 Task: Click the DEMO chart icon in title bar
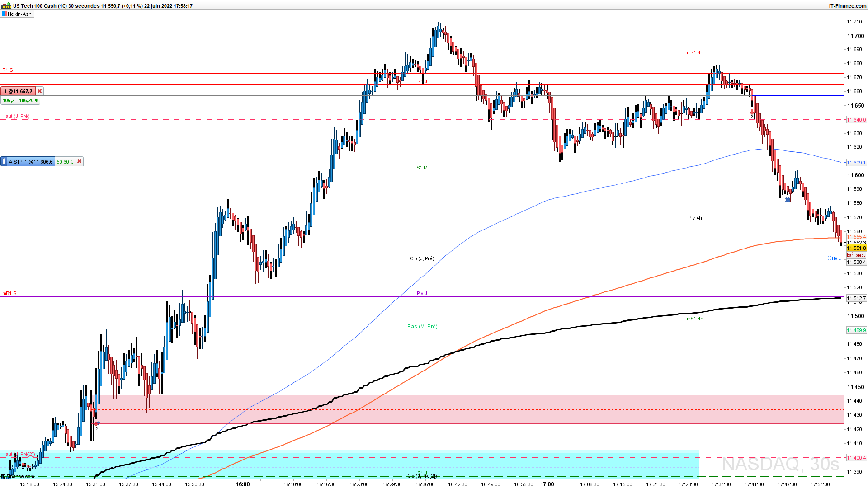click(x=6, y=6)
